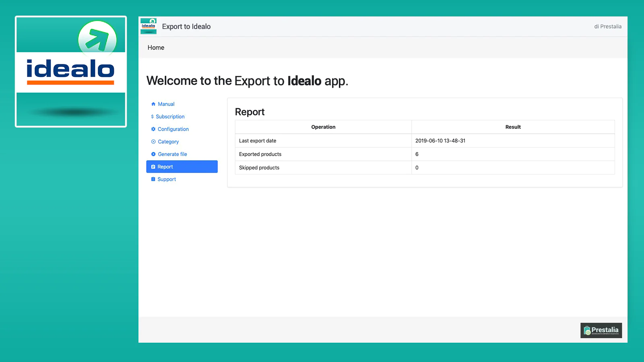Click the Home breadcrumb
The height and width of the screenshot is (362, 644).
[156, 47]
